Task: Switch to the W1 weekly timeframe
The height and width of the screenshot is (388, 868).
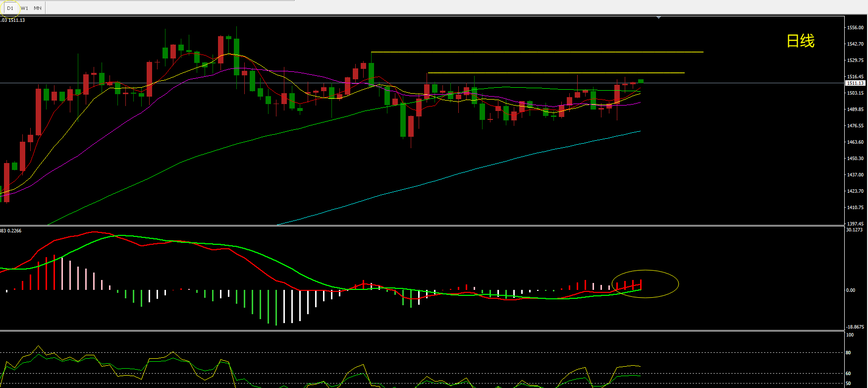Action: point(24,8)
